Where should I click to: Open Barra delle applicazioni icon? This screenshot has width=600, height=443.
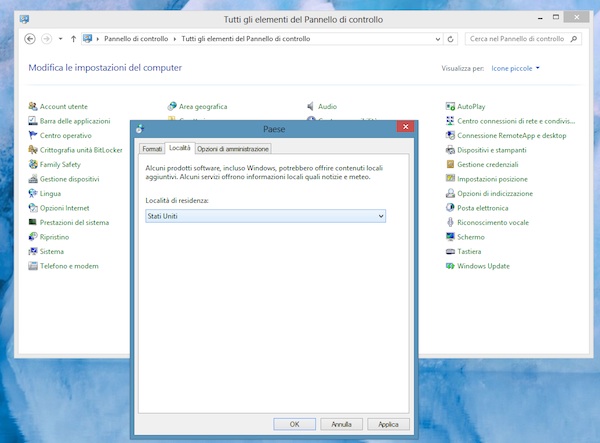click(x=33, y=121)
